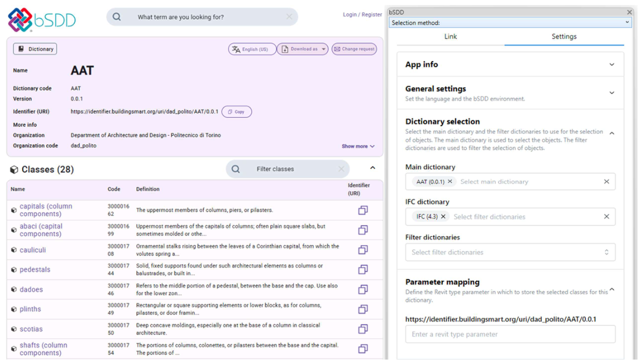Close the bSDD panel
642x364 pixels.
tap(629, 12)
